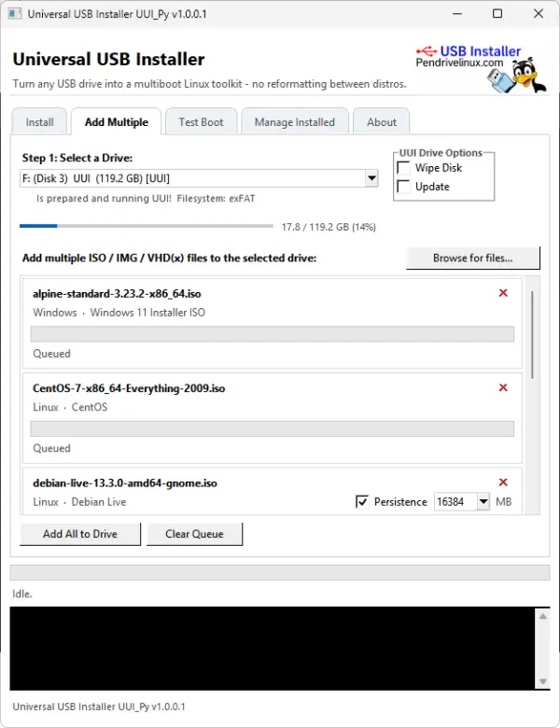Click the Windows 11 Installer ISO label
Screen dimensions: 560x728
pyautogui.click(x=147, y=313)
